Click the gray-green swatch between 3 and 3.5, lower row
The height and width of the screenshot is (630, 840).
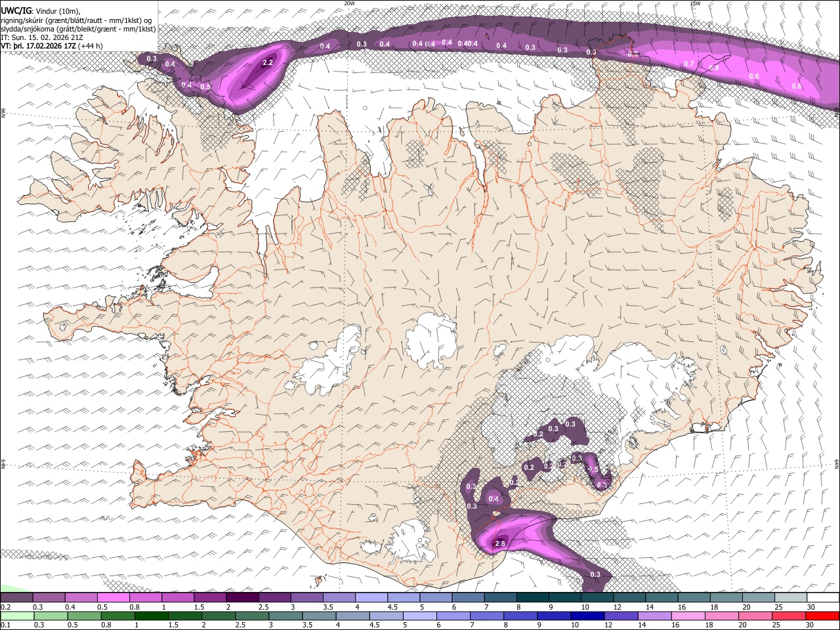coord(285,616)
